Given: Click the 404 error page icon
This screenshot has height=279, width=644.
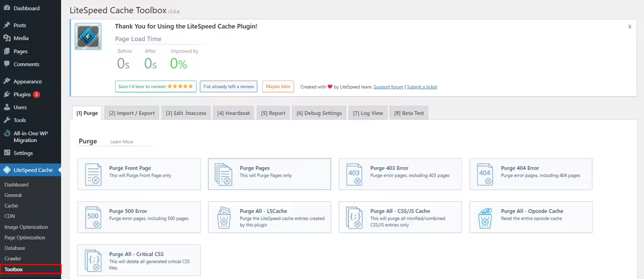Looking at the screenshot, I should click(x=485, y=175).
